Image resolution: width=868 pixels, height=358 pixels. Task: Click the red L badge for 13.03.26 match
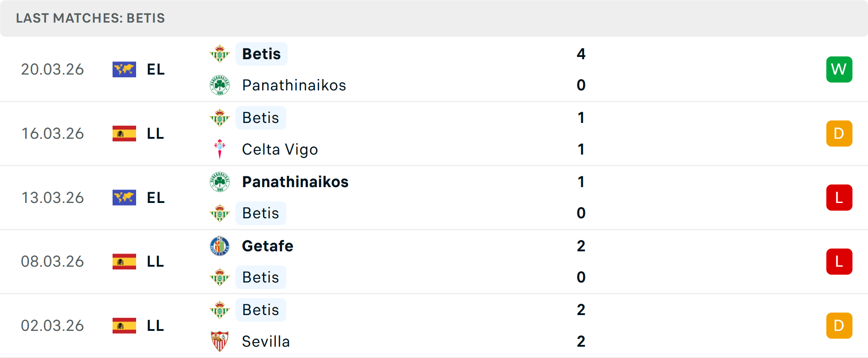point(839,198)
